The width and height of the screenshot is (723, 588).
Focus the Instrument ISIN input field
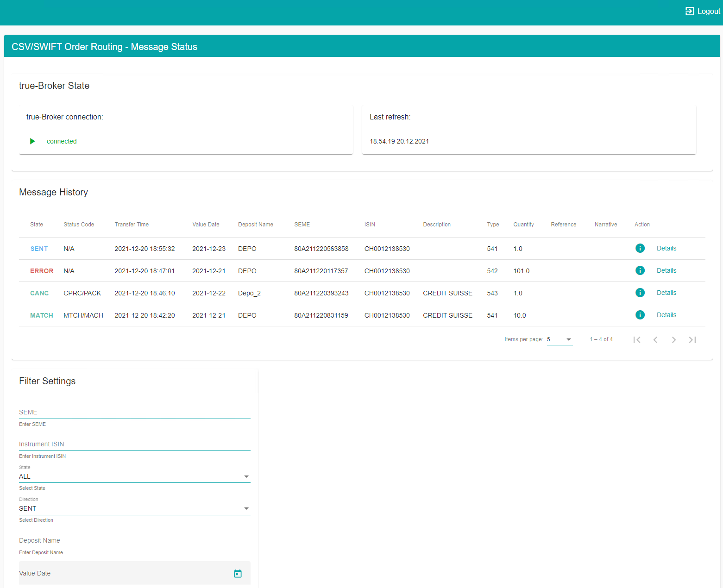tap(134, 444)
